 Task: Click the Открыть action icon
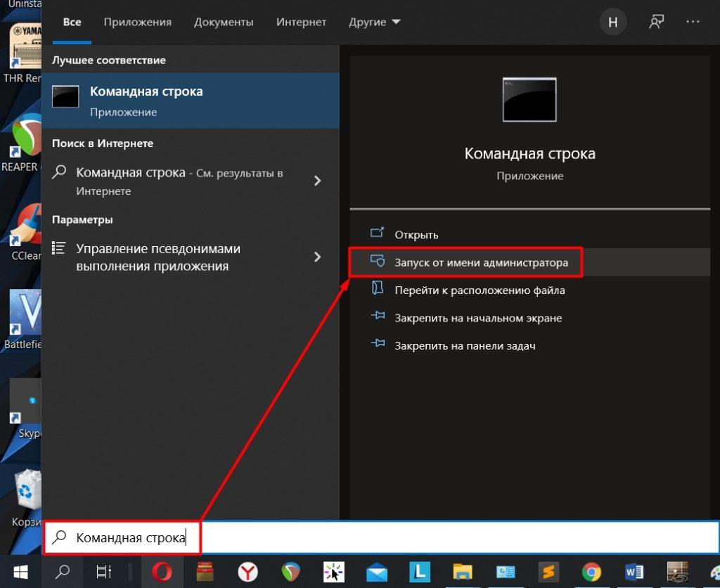378,232
